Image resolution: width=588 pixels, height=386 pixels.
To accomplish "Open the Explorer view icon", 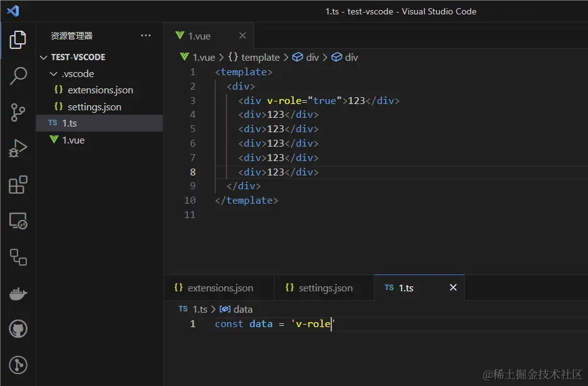I will click(18, 41).
